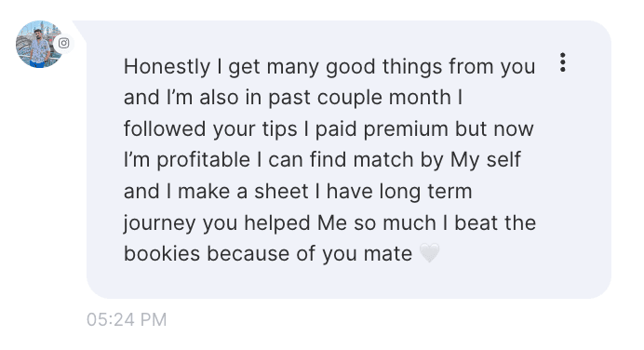The width and height of the screenshot is (644, 350).
Task: Click the word "match" in the message
Action: pos(383,160)
